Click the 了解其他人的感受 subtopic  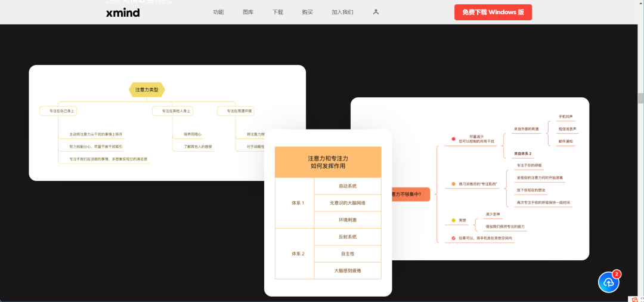(x=198, y=146)
